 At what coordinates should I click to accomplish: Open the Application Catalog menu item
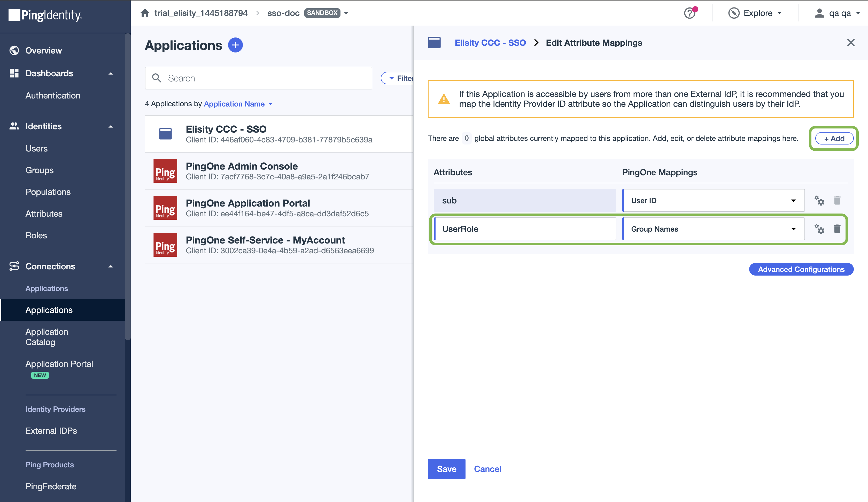(x=47, y=337)
